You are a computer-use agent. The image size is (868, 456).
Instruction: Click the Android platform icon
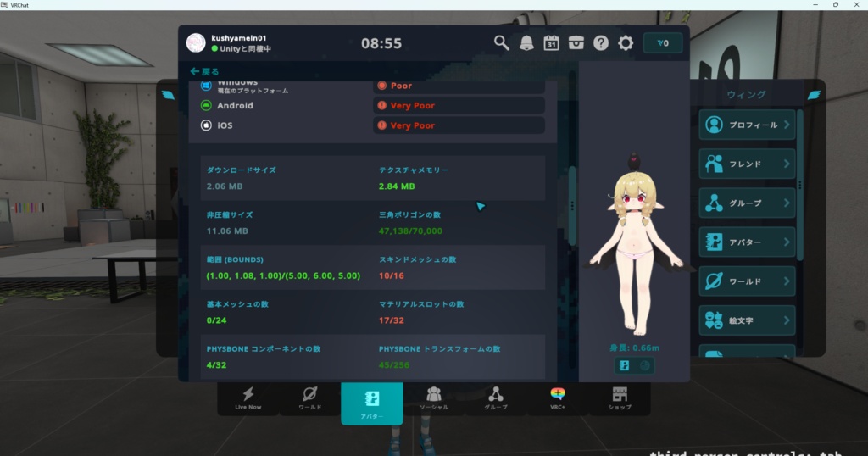[x=206, y=105]
